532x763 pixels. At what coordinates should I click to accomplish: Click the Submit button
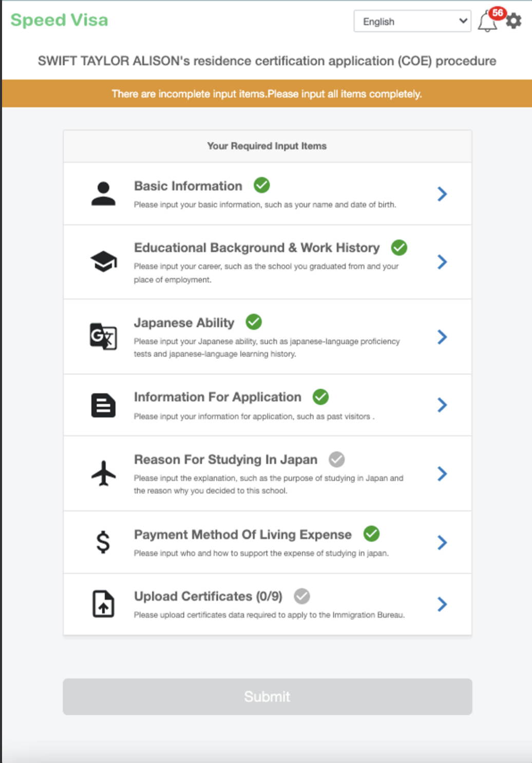pos(268,697)
